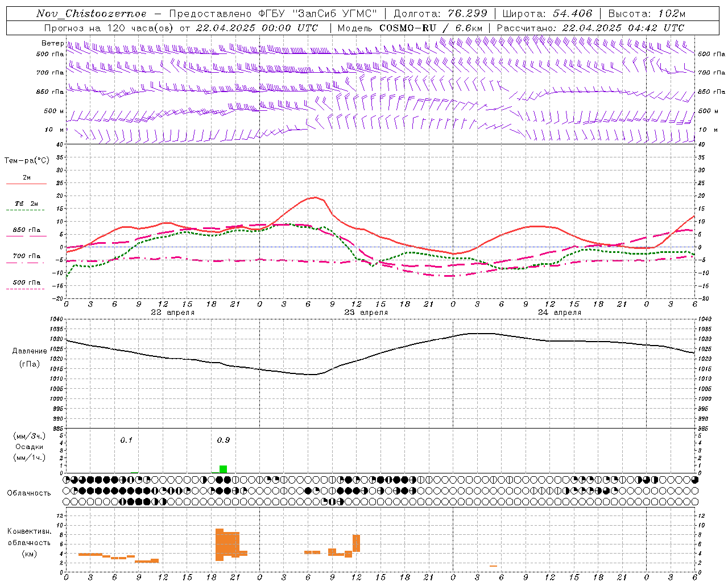Click the station name Nov_Chistoozernoe in the header
728x582 pixels.
(x=92, y=14)
